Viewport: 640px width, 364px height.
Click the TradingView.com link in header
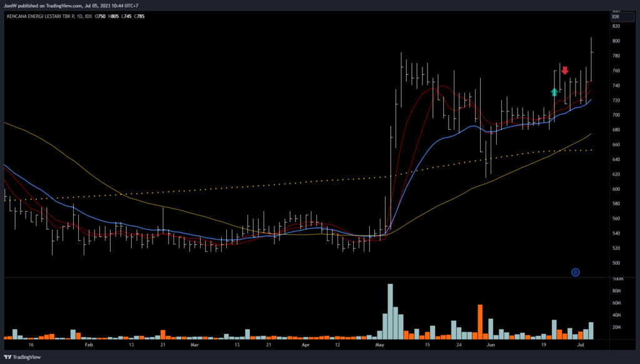[64, 5]
